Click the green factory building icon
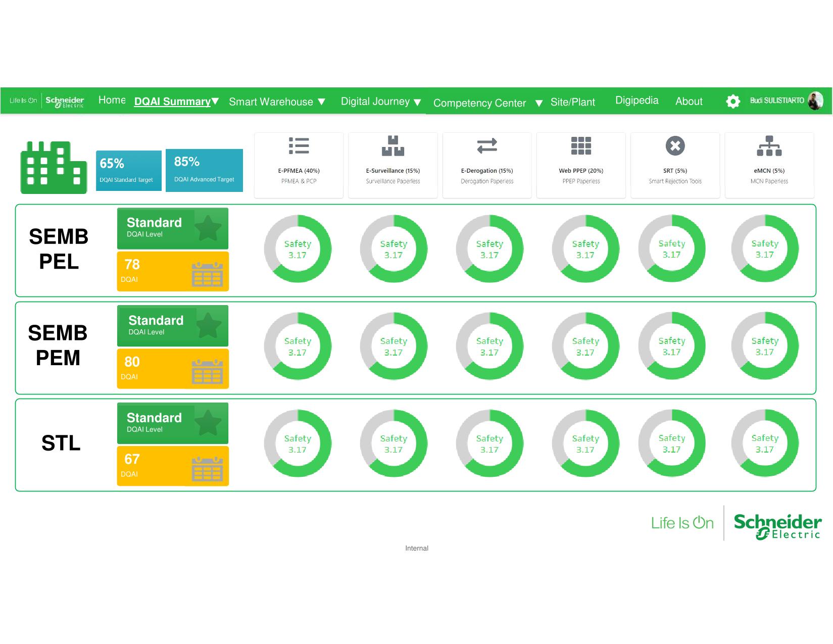This screenshot has width=833, height=644. [53, 168]
